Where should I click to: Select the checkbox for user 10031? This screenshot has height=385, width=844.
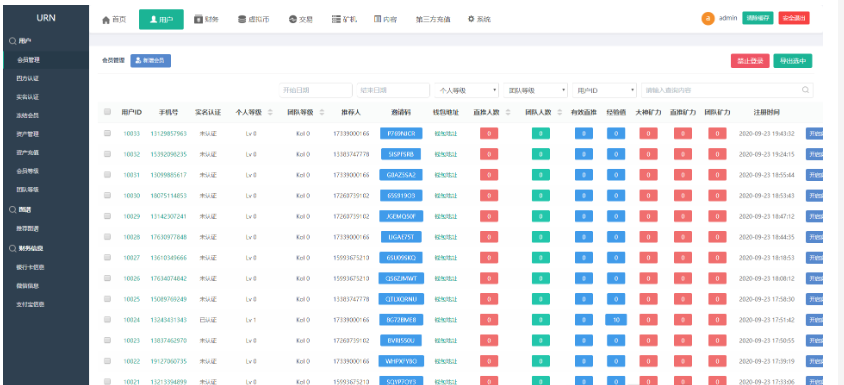click(x=107, y=174)
